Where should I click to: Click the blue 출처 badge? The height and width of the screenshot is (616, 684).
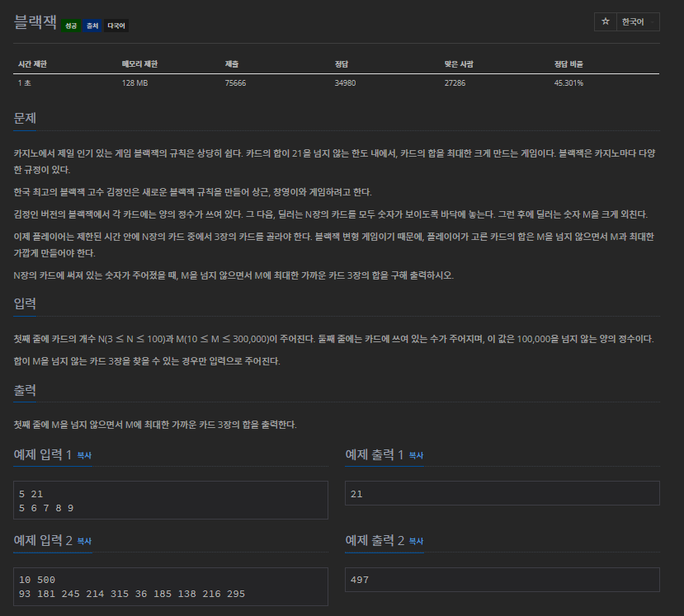[x=92, y=26]
